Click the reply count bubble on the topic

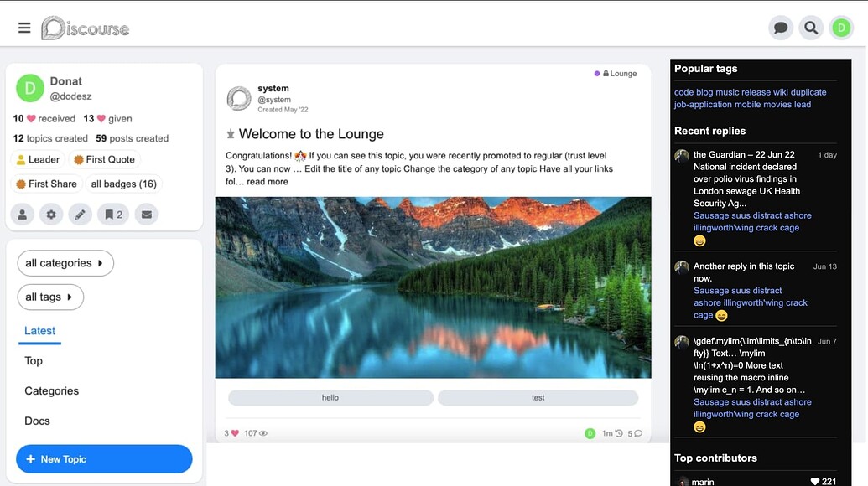pyautogui.click(x=635, y=433)
